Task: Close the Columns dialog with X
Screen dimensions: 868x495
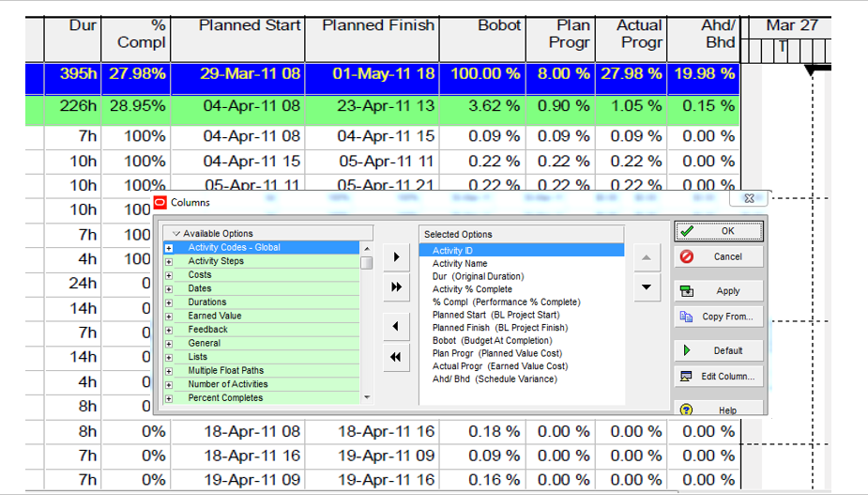Action: pyautogui.click(x=749, y=198)
